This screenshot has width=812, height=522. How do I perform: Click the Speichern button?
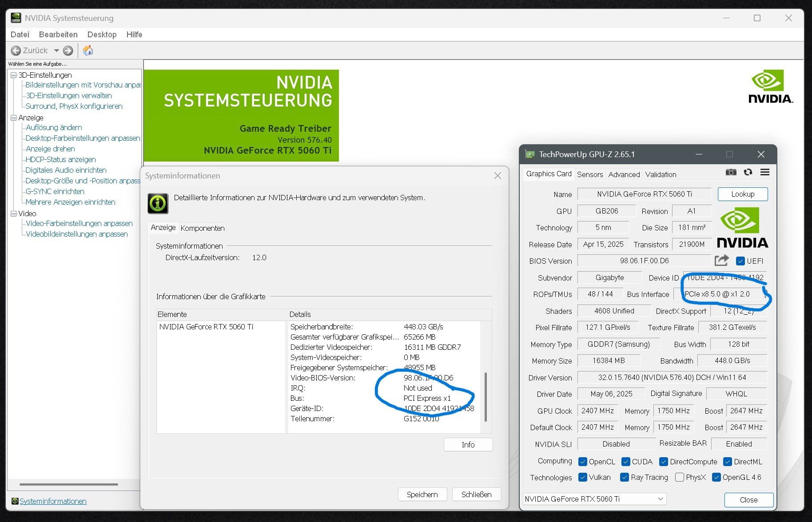point(422,494)
